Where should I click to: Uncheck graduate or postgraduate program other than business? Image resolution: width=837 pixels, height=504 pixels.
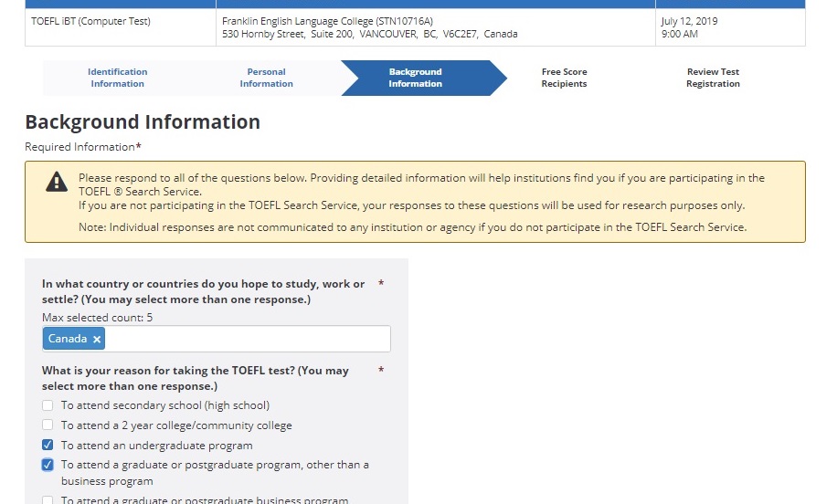48,465
